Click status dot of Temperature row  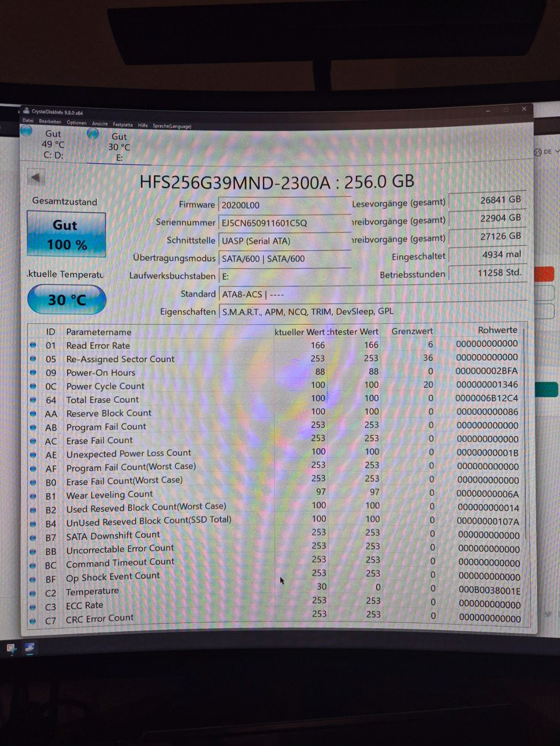point(33,593)
